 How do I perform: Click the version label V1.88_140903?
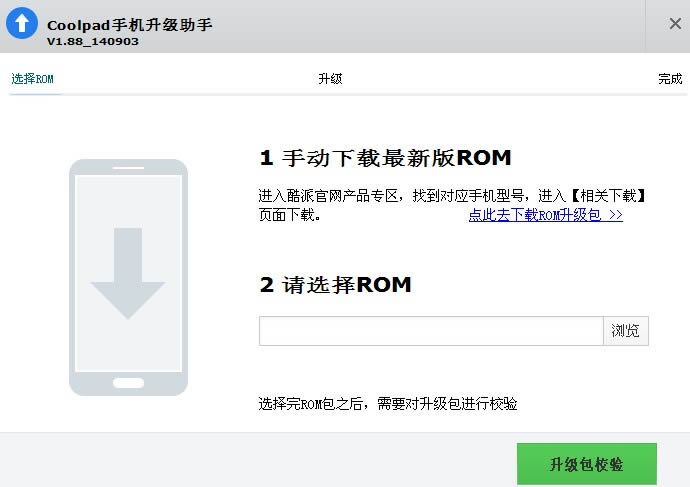coord(93,41)
